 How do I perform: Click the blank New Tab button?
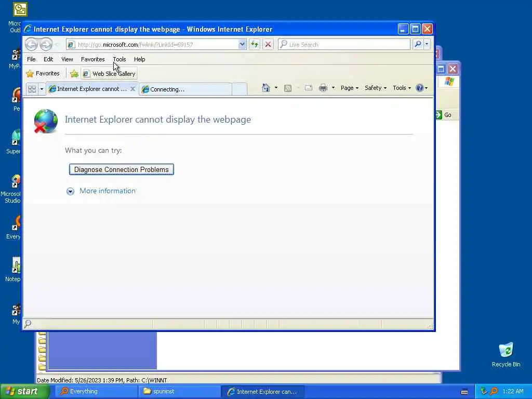click(240, 89)
